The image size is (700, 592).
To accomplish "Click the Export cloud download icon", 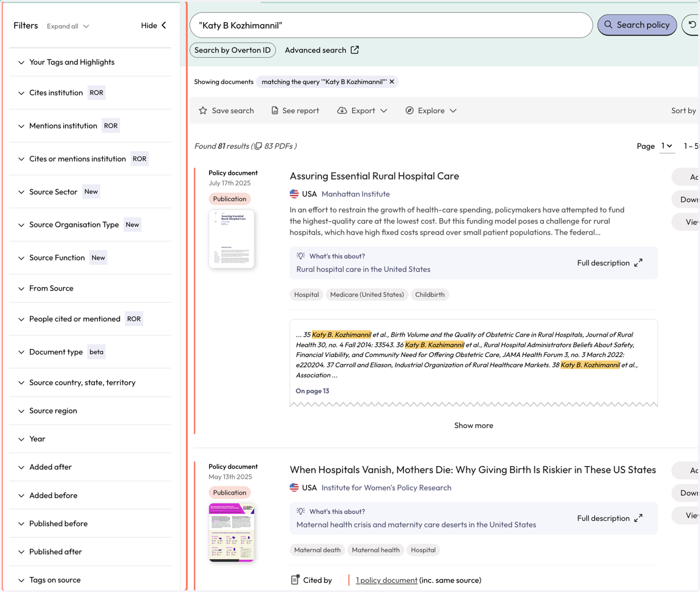I will pyautogui.click(x=342, y=110).
